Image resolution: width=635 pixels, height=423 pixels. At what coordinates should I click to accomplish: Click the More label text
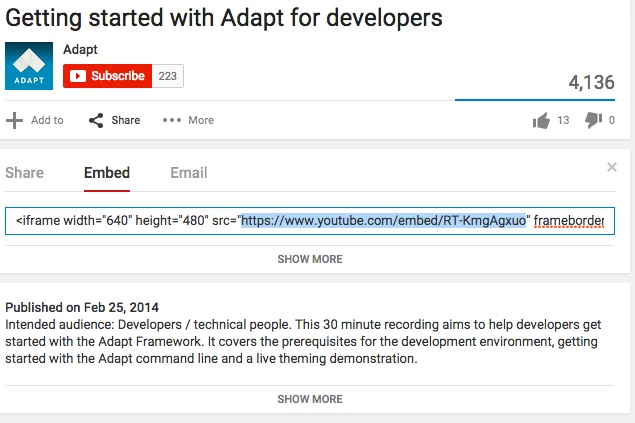click(x=201, y=120)
